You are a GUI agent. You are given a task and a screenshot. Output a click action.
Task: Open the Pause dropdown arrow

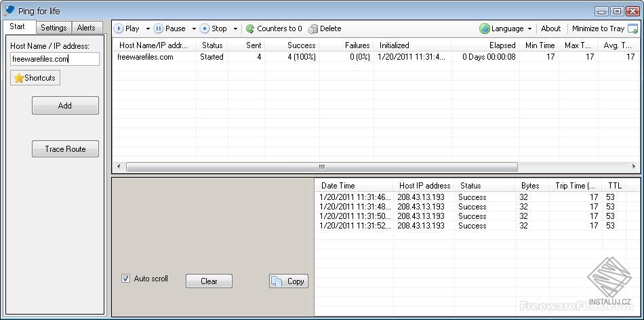194,28
